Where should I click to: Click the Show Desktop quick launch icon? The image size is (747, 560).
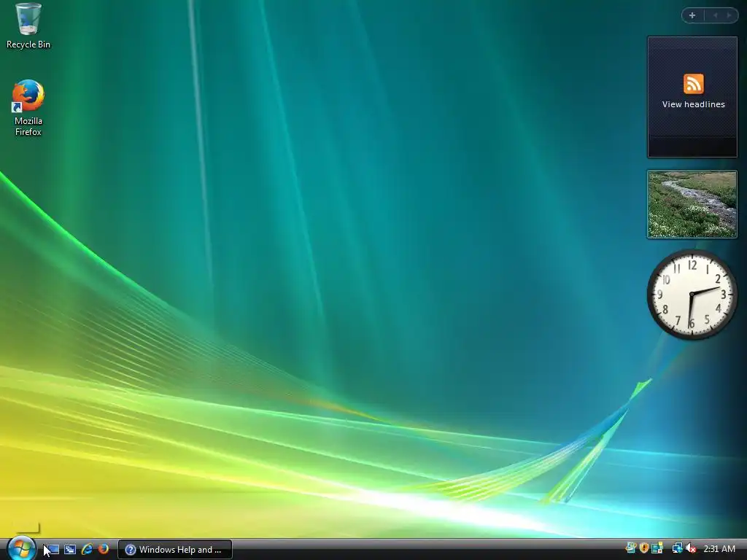pos(53,550)
